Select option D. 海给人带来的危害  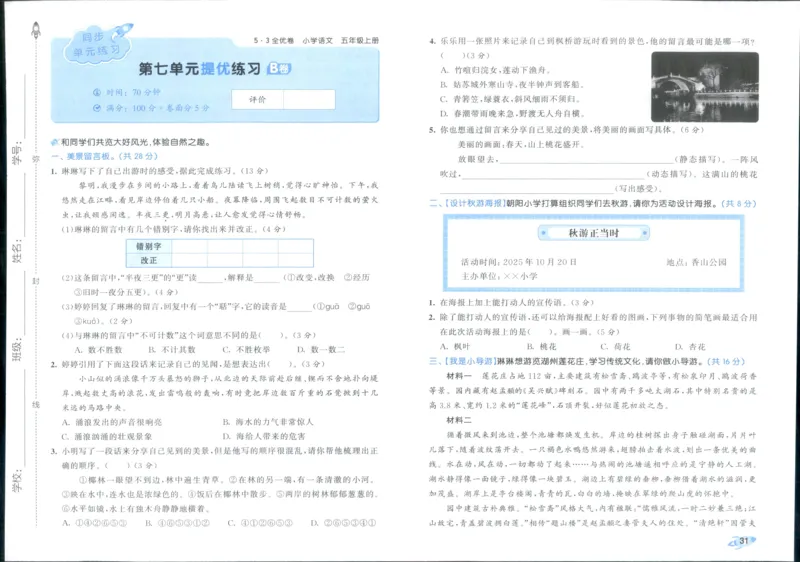(x=264, y=437)
